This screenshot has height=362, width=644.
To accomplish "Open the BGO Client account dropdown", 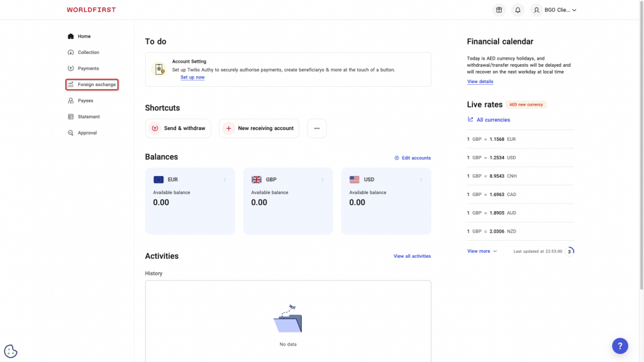I will [554, 10].
